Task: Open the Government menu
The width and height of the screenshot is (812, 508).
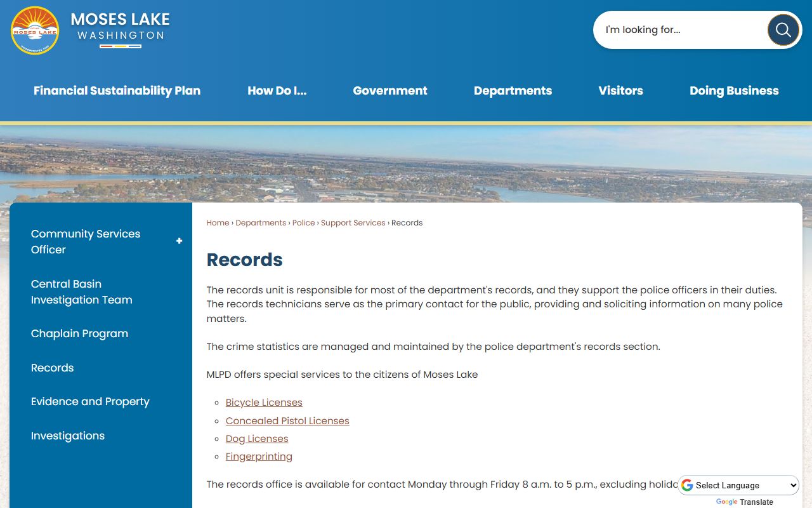Action: coord(390,91)
